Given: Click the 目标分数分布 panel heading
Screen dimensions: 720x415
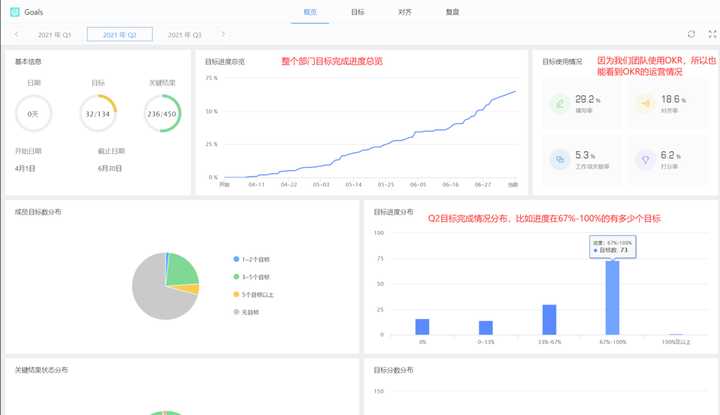Looking at the screenshot, I should [x=394, y=370].
